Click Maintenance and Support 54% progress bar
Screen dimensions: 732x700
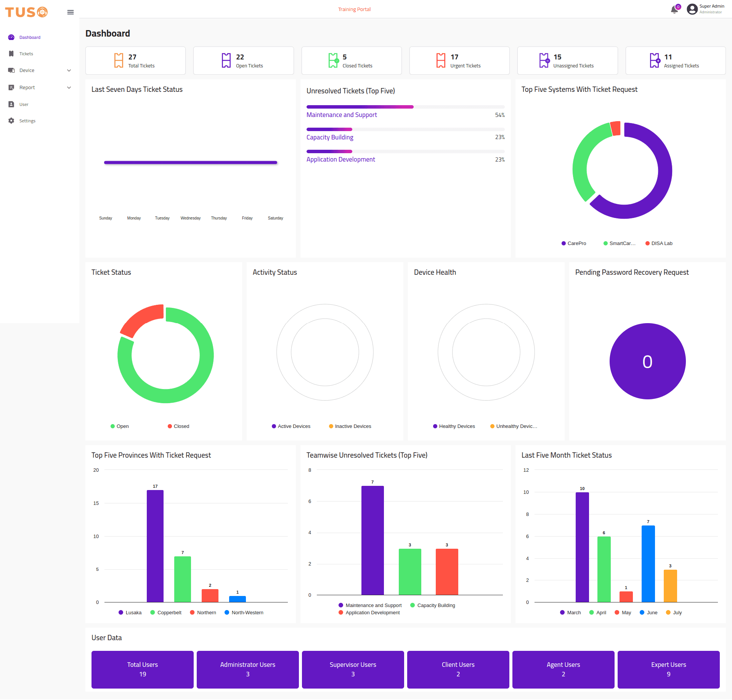[x=406, y=107]
